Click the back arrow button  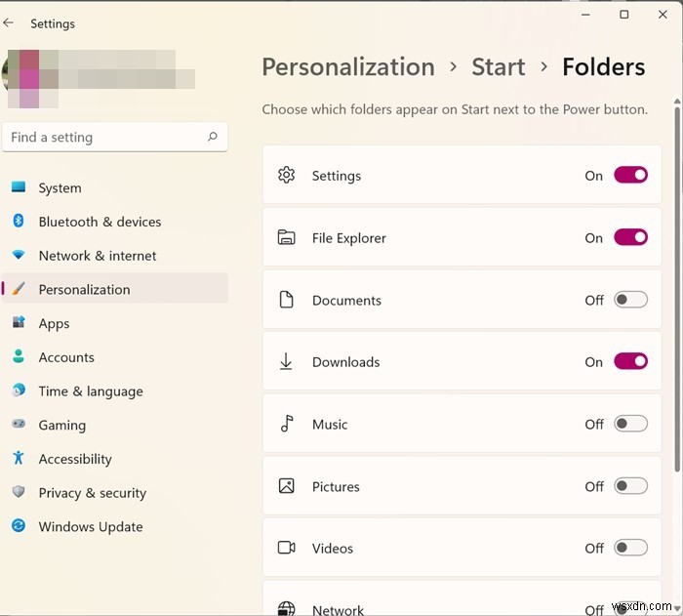click(10, 22)
